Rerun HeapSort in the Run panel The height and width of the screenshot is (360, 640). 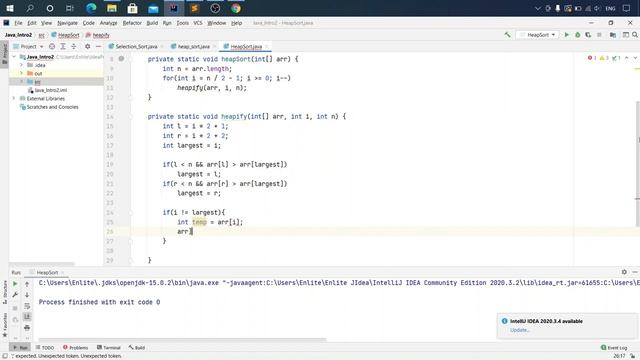[15, 284]
